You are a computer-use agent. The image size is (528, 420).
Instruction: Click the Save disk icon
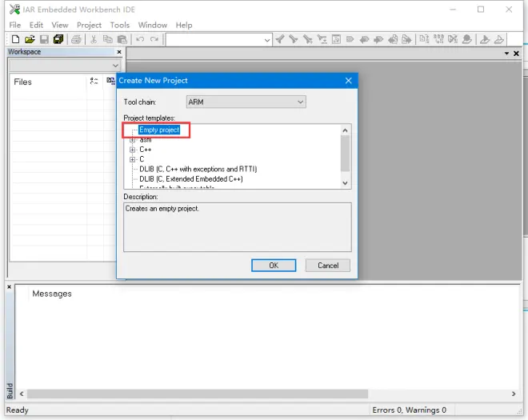44,39
